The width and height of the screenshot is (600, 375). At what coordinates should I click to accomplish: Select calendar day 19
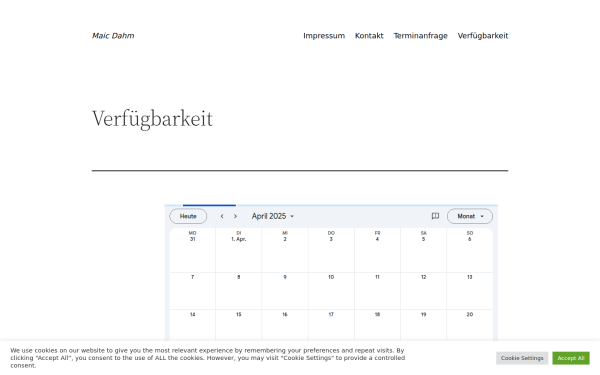pyautogui.click(x=424, y=315)
